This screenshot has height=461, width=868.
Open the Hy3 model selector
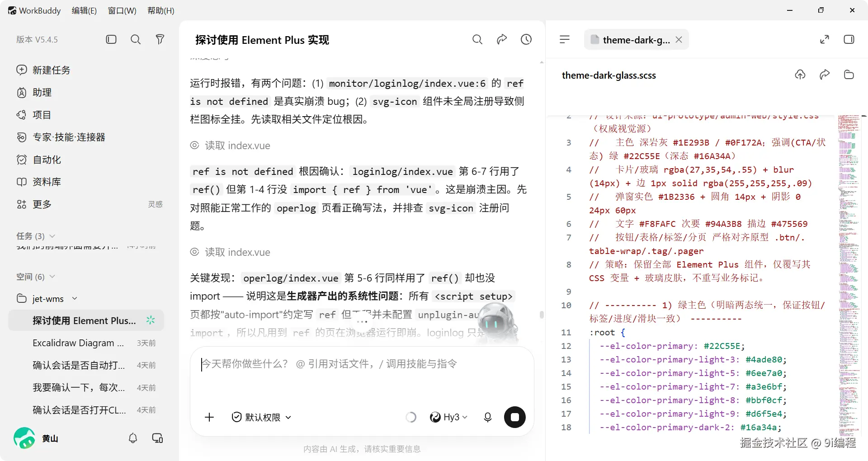(x=448, y=417)
